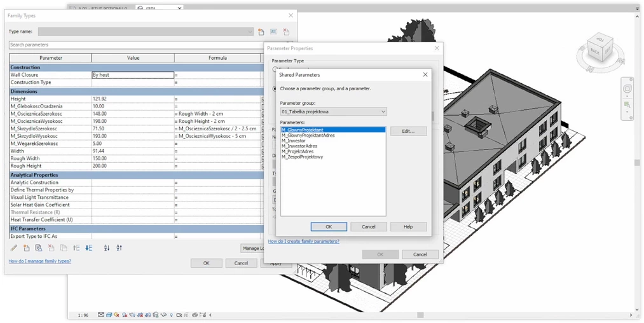Click the Move Parameter Up icon
The height and width of the screenshot is (323, 644).
(x=76, y=248)
